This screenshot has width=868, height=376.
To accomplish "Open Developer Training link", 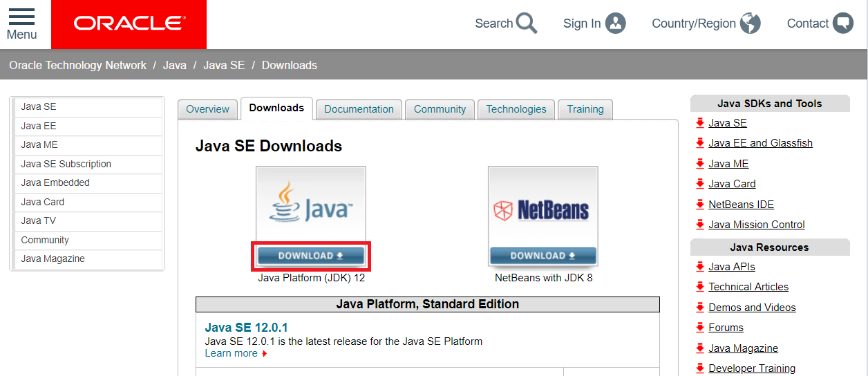I will click(x=752, y=368).
